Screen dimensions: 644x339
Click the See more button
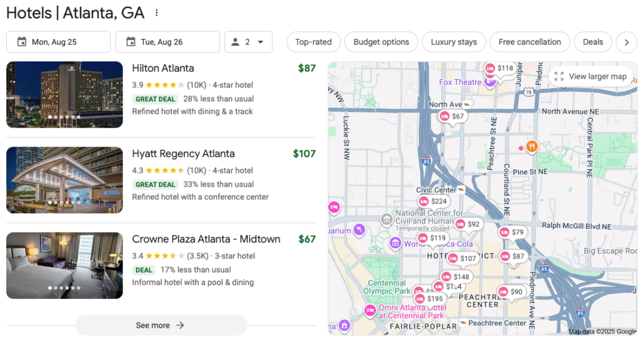[161, 325]
